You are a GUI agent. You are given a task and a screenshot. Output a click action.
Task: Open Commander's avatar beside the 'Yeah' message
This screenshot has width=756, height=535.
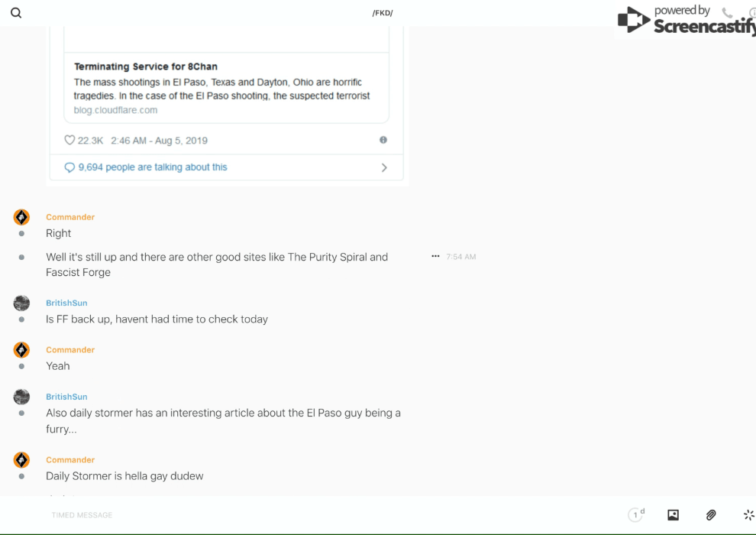point(21,350)
